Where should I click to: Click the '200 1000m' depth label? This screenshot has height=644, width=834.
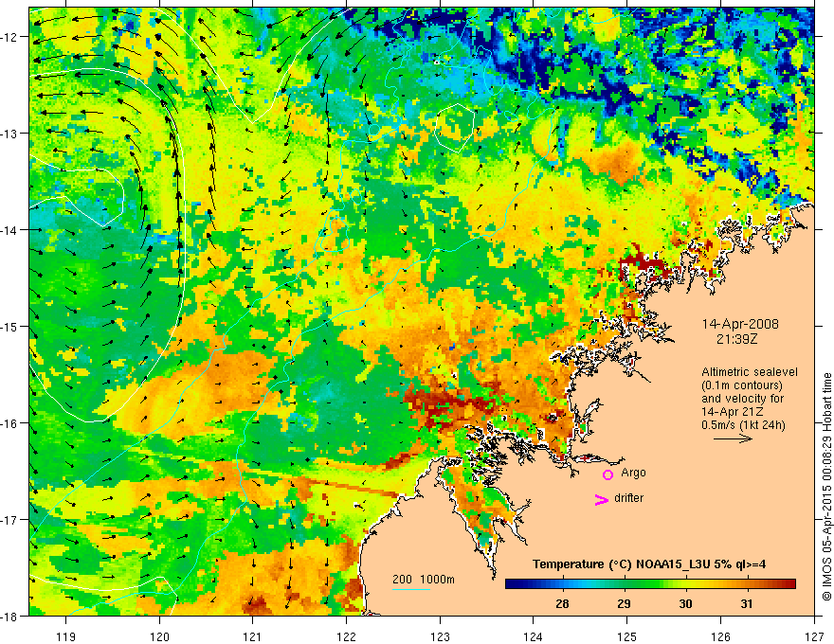click(424, 580)
